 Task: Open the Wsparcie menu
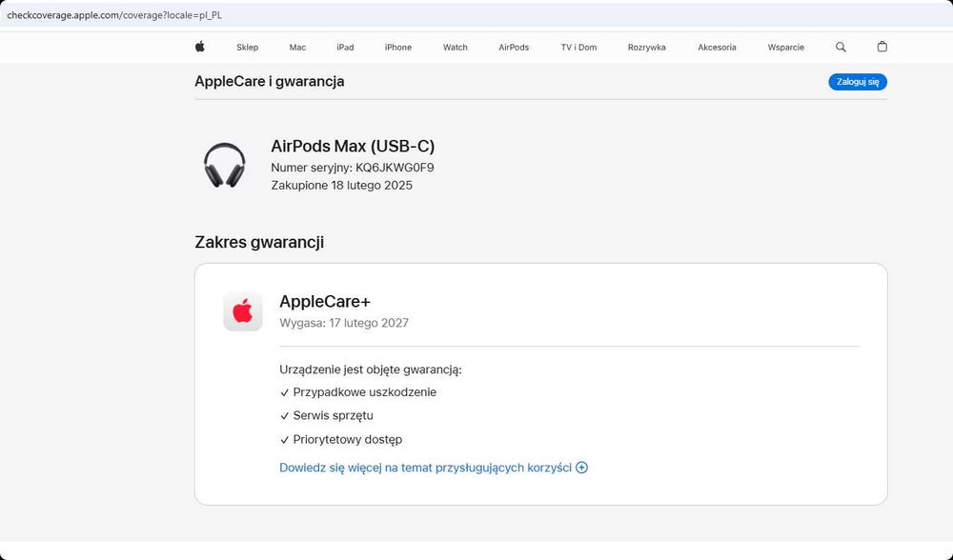(786, 48)
